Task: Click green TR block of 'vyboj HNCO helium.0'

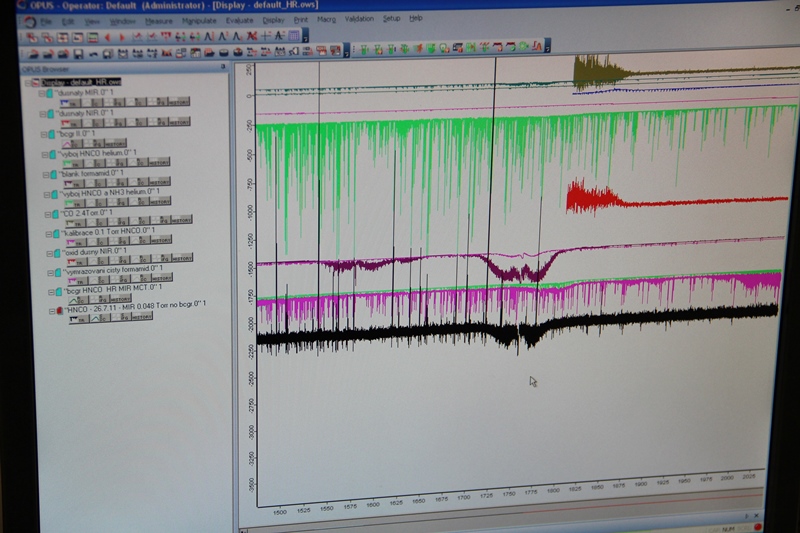Action: pyautogui.click(x=73, y=164)
